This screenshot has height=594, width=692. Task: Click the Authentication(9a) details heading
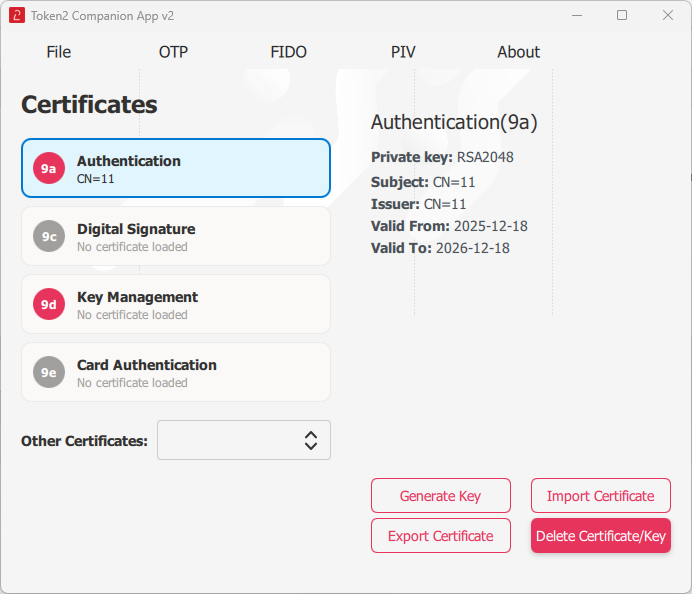[454, 122]
